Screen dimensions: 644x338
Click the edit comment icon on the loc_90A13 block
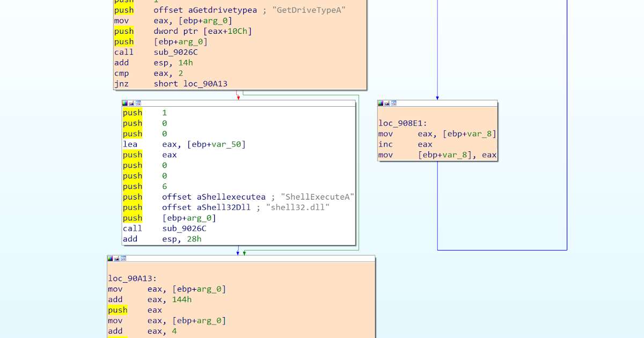coord(116,258)
